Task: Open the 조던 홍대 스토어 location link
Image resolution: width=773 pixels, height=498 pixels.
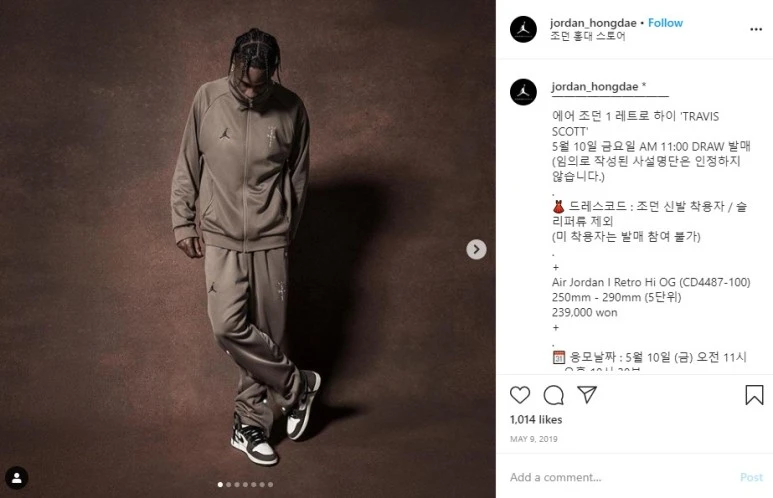Action: 588,36
